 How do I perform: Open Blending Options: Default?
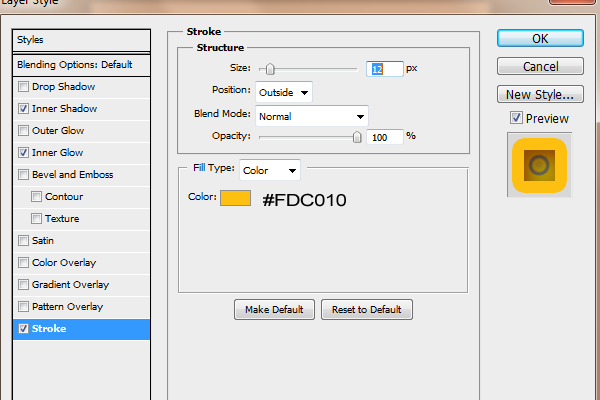click(x=82, y=65)
